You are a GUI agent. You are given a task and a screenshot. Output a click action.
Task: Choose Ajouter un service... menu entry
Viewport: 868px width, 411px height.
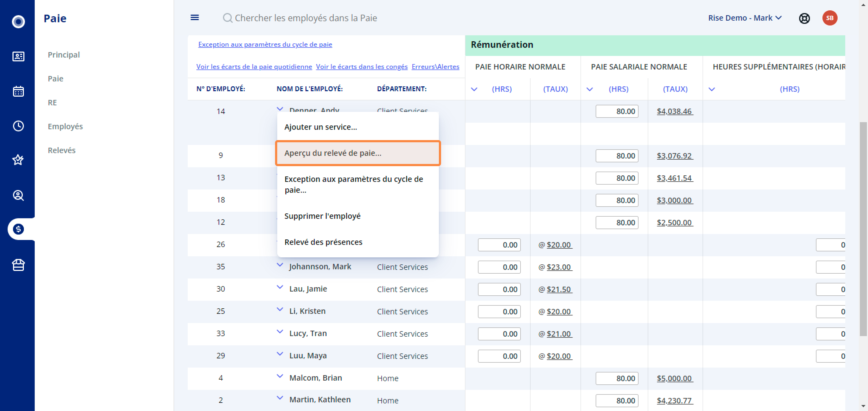click(358, 127)
